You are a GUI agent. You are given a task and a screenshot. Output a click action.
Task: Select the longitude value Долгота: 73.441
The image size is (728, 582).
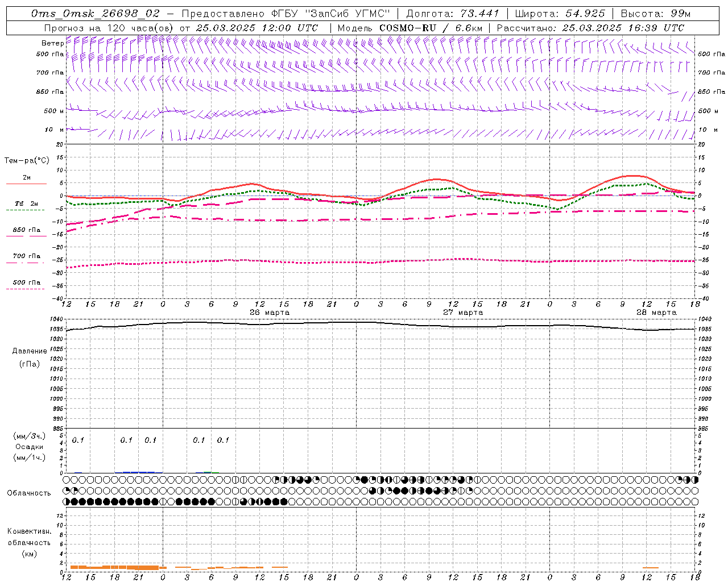click(453, 14)
